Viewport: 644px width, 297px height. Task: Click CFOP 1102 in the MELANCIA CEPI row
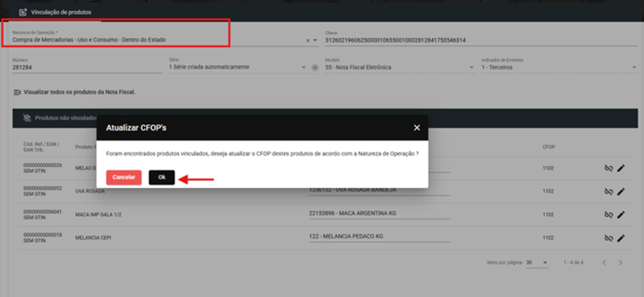(x=548, y=238)
